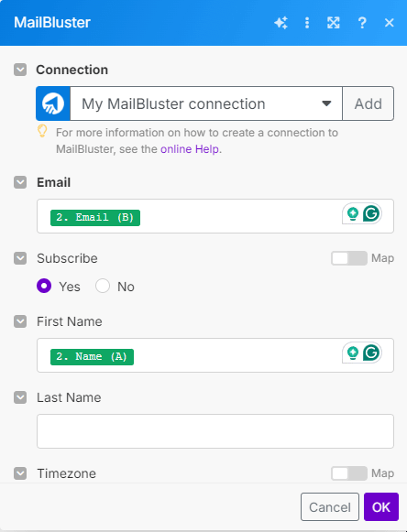This screenshot has width=407, height=532.
Task: Click inside the First Name input field
Action: coord(215,355)
